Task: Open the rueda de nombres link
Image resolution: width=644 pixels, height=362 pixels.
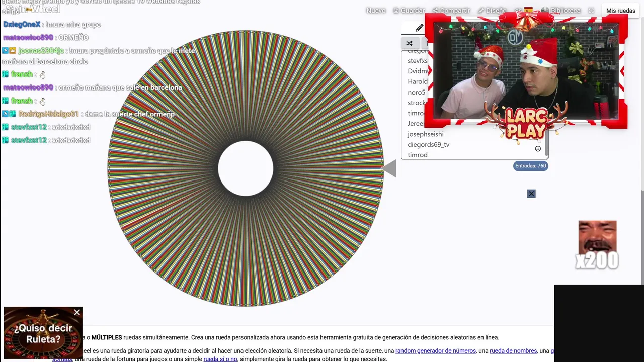Action: click(513, 351)
